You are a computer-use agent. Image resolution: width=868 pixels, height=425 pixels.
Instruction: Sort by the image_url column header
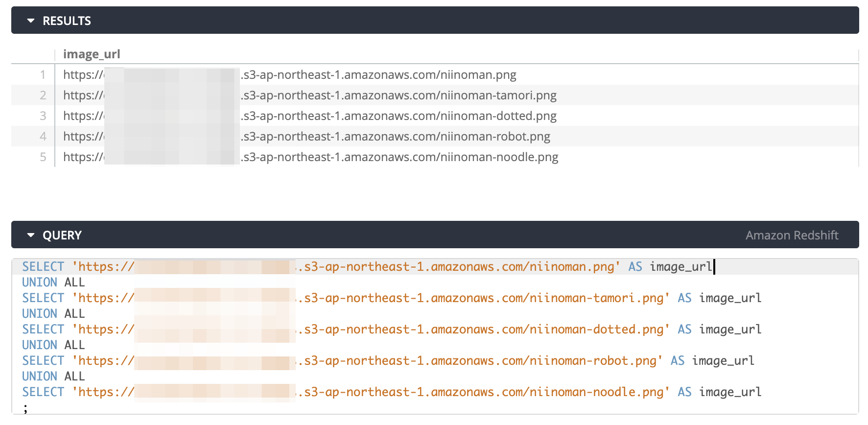tap(92, 54)
